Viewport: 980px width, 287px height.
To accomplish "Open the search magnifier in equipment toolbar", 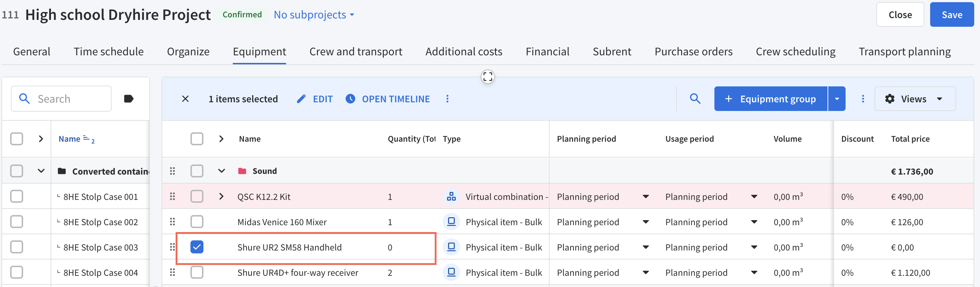I will pos(695,99).
